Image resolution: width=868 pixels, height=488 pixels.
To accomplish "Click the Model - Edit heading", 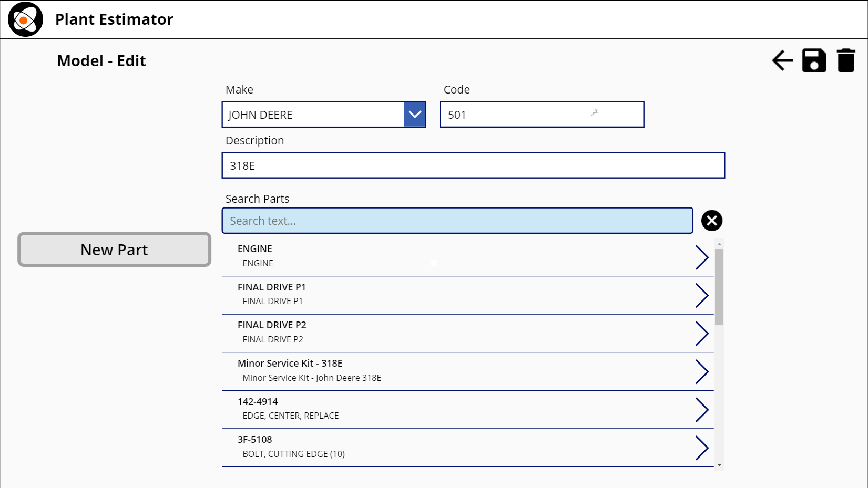I will [101, 61].
